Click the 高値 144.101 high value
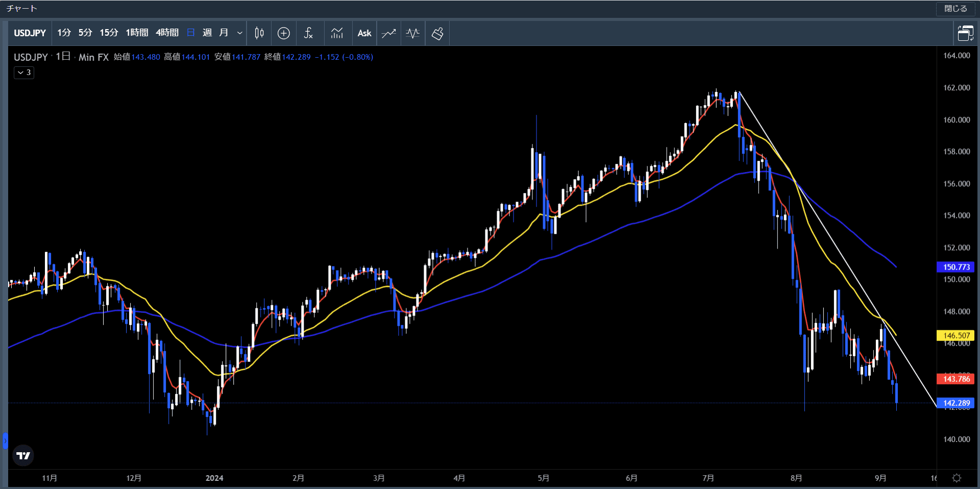Image resolution: width=980 pixels, height=489 pixels. [187, 57]
